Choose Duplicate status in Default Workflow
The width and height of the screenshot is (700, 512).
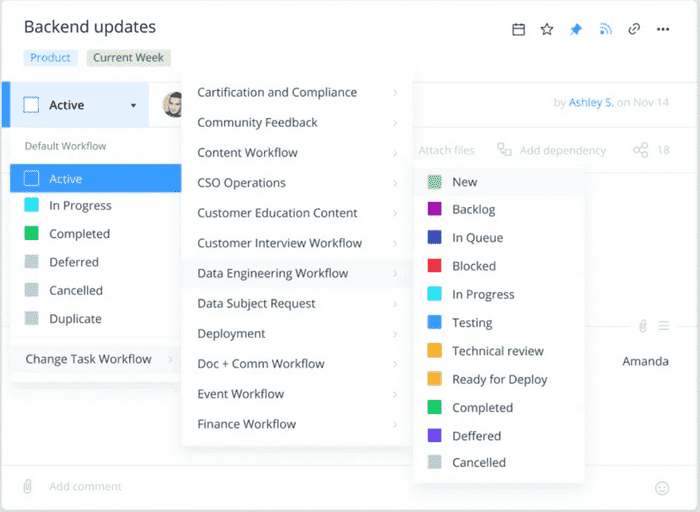coord(96,319)
